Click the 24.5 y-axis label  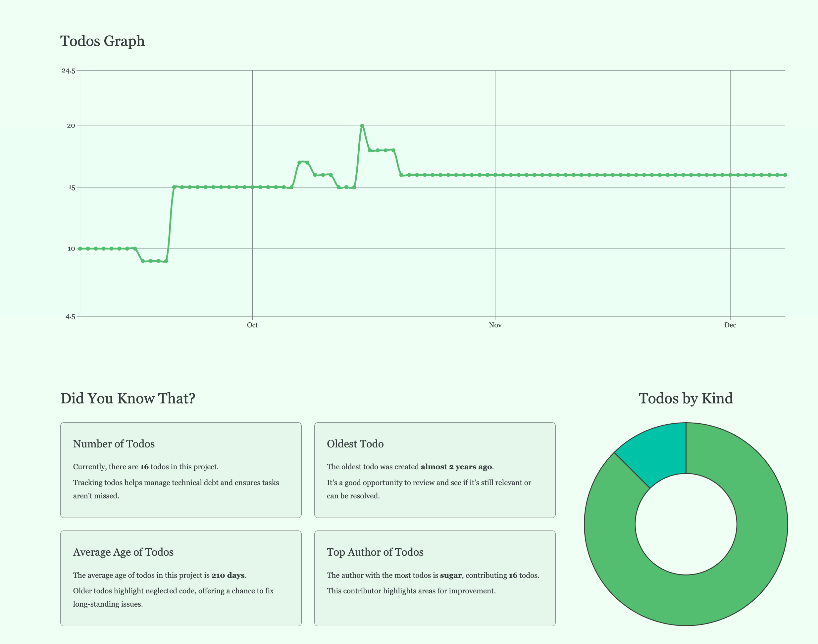[x=68, y=70]
